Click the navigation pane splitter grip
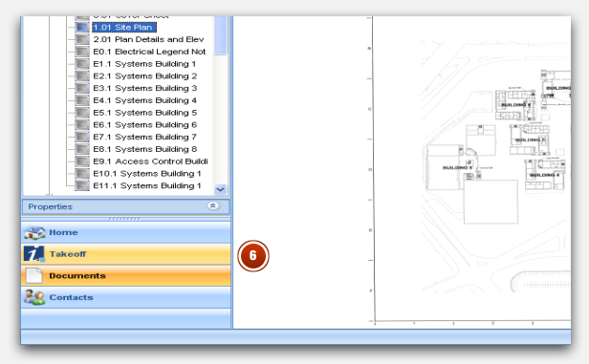This screenshot has height=364, width=589. [x=125, y=219]
